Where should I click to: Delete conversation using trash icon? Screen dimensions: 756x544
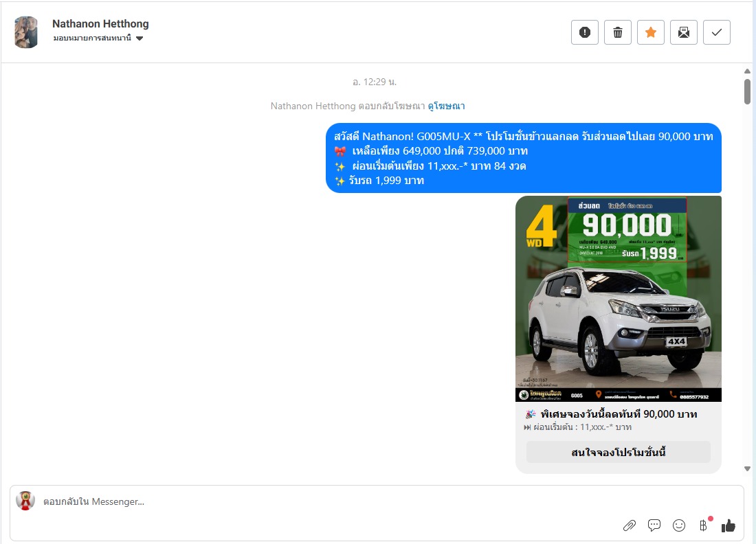tap(618, 32)
